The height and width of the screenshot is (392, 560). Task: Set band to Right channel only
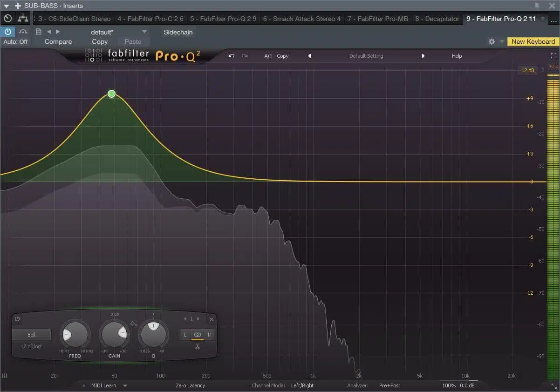tap(210, 335)
